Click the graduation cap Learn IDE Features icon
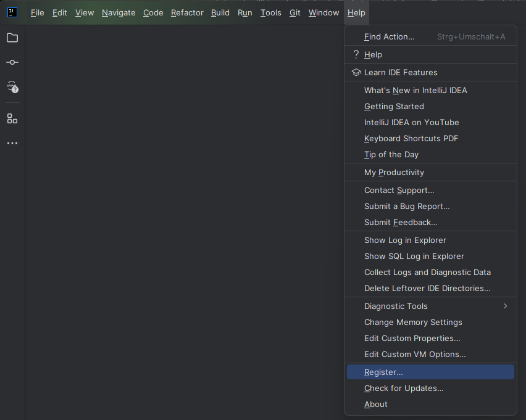The image size is (526, 420). coord(356,72)
